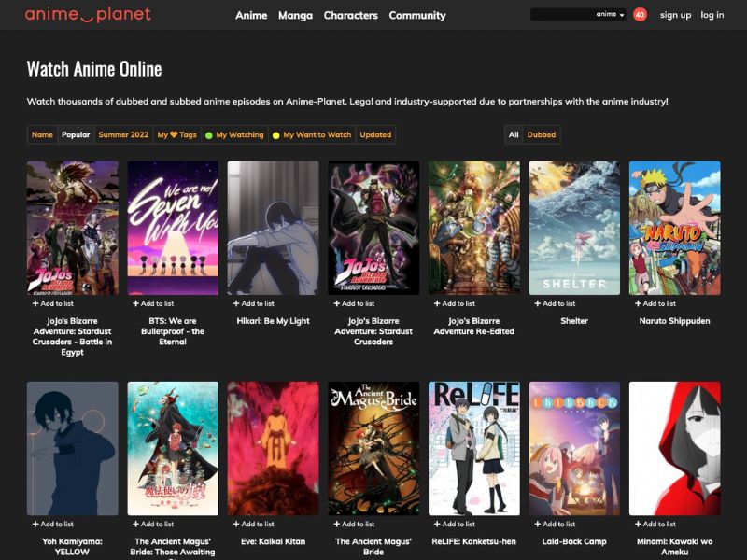Click Eve: Kaikai Kitan title link
This screenshot has width=747, height=560.
tap(273, 541)
